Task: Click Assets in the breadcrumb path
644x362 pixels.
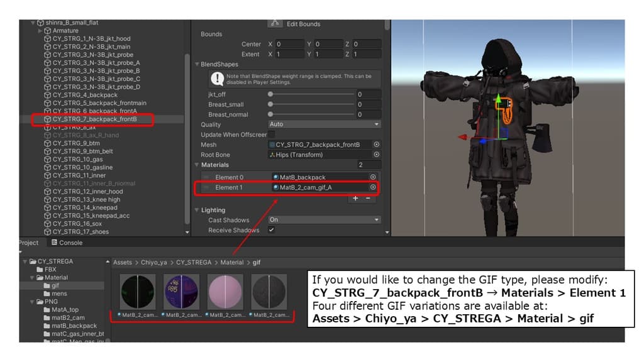Action: pyautogui.click(x=123, y=262)
